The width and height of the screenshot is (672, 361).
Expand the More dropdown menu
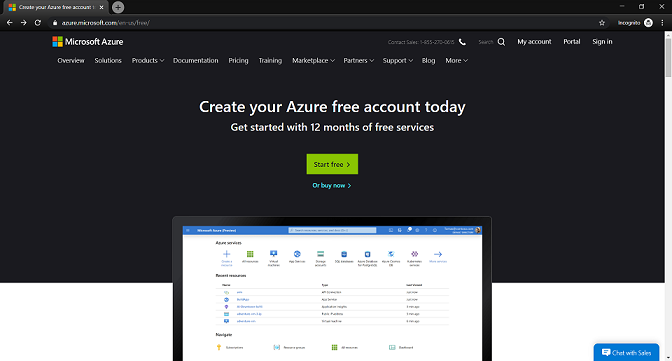pos(456,60)
